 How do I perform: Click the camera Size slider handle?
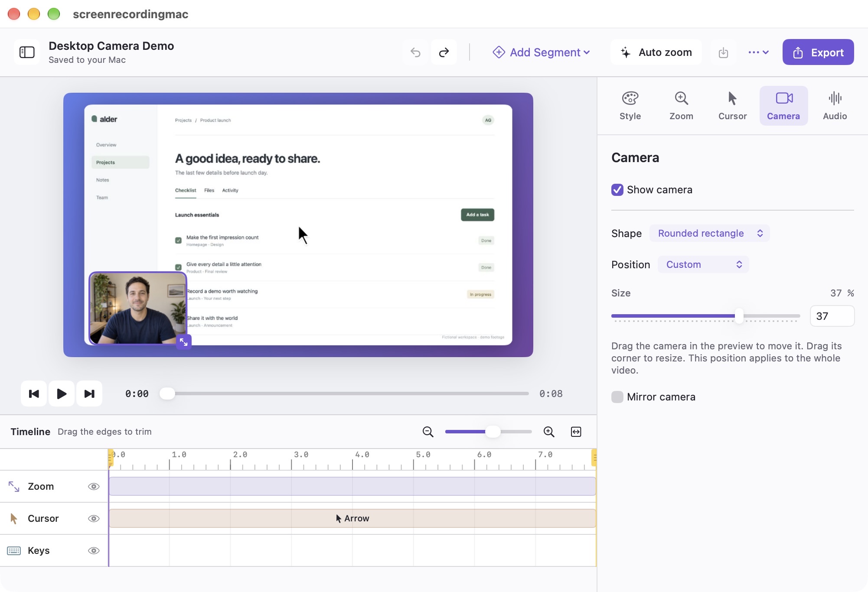tap(739, 316)
